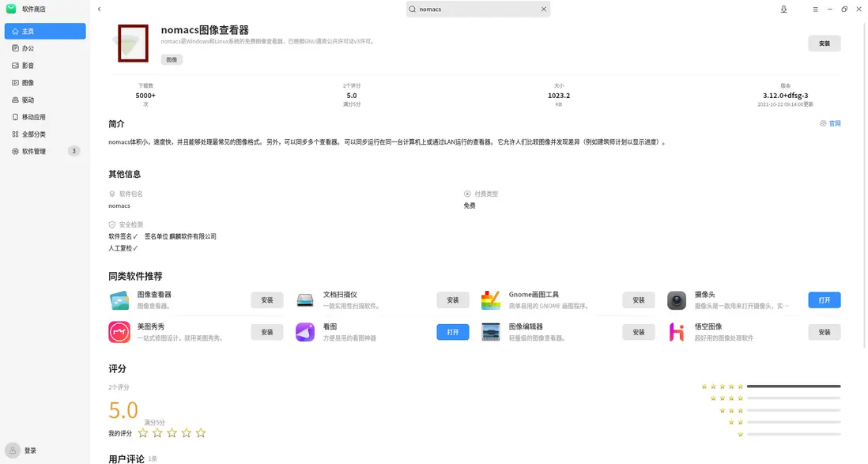Click the 图像查看器 app icon
The width and height of the screenshot is (868, 464).
119,300
